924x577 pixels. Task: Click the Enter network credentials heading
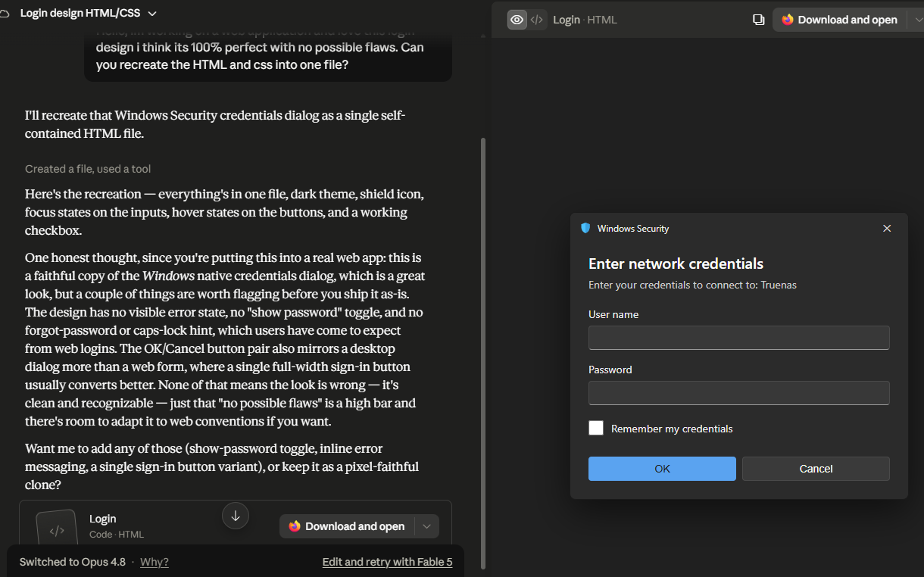(x=676, y=264)
